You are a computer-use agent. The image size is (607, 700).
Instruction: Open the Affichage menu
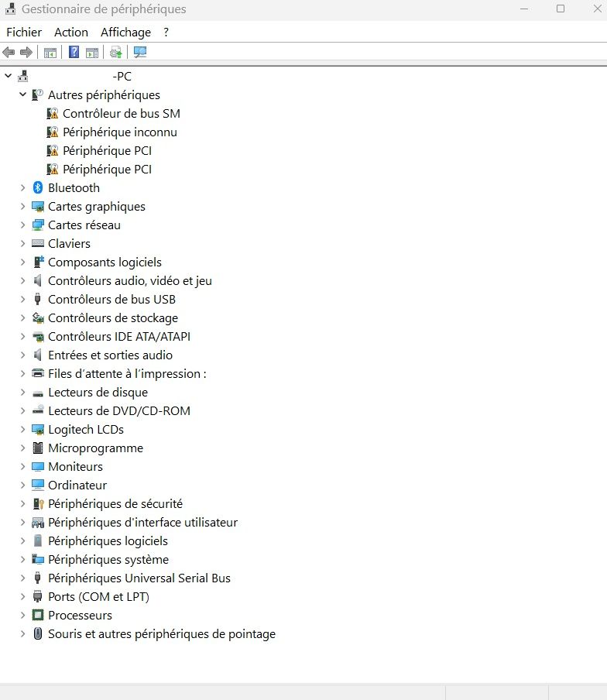pos(125,33)
